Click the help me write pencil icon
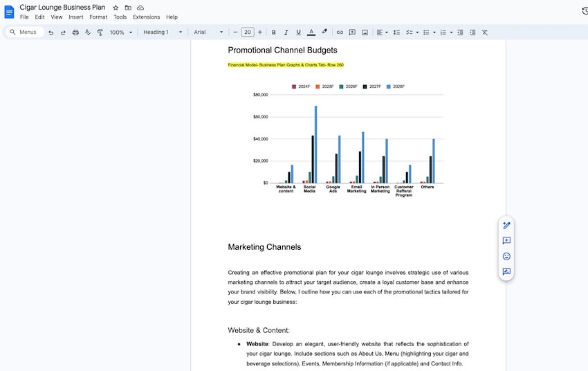This screenshot has height=371, width=588. click(506, 226)
